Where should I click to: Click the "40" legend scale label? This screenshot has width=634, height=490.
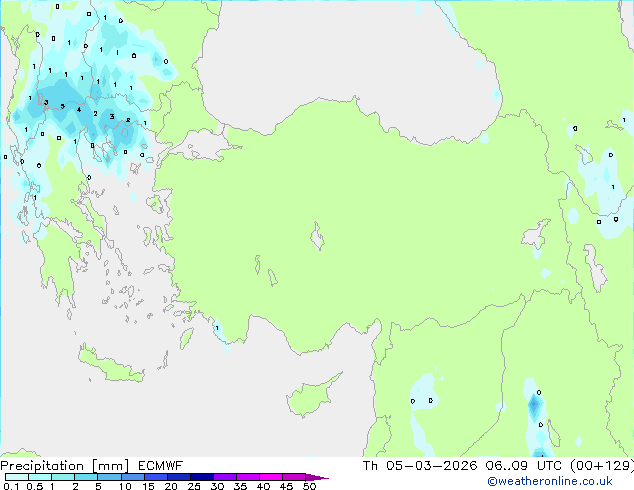pyautogui.click(x=263, y=486)
